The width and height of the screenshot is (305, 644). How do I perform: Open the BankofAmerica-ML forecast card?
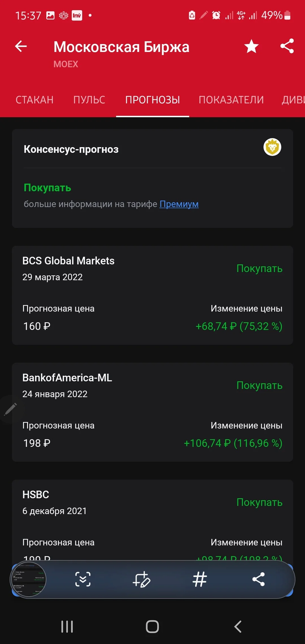[x=152, y=412]
